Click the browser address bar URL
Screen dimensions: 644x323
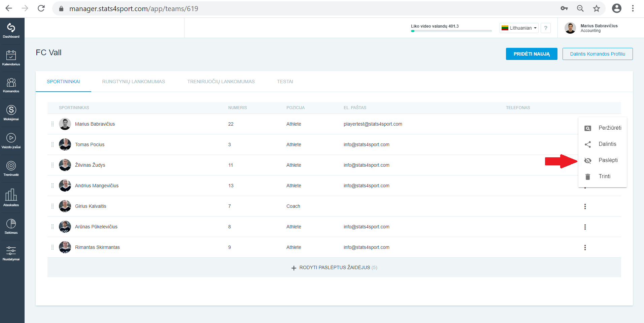click(x=134, y=8)
